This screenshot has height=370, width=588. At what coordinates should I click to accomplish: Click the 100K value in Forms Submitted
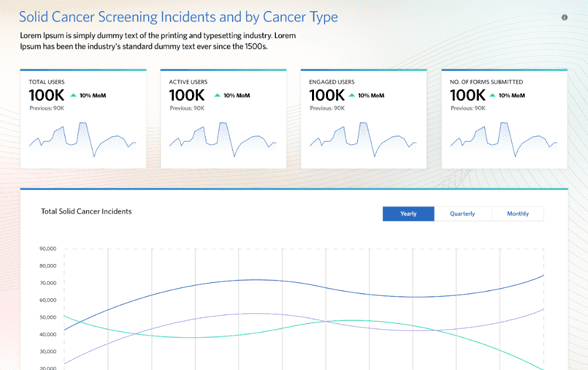coord(468,95)
